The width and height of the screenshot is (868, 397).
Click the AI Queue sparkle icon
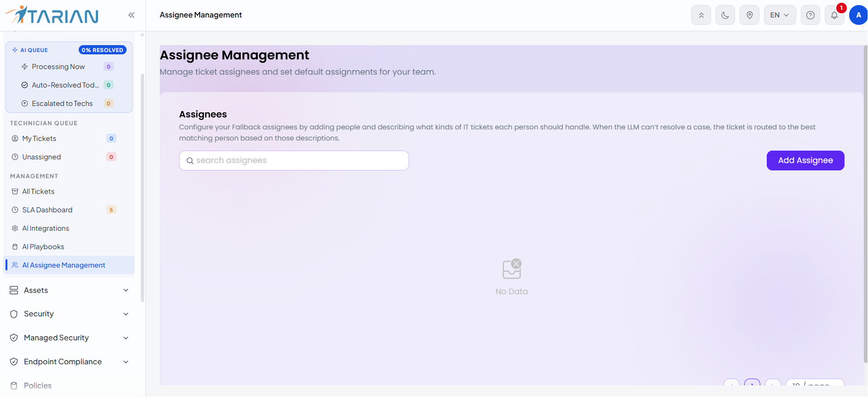point(15,50)
